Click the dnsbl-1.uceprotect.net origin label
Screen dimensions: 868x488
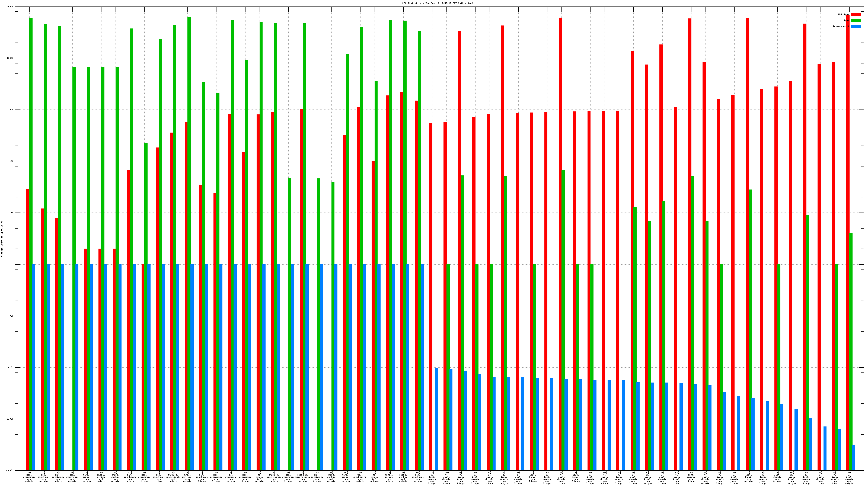[173, 477]
